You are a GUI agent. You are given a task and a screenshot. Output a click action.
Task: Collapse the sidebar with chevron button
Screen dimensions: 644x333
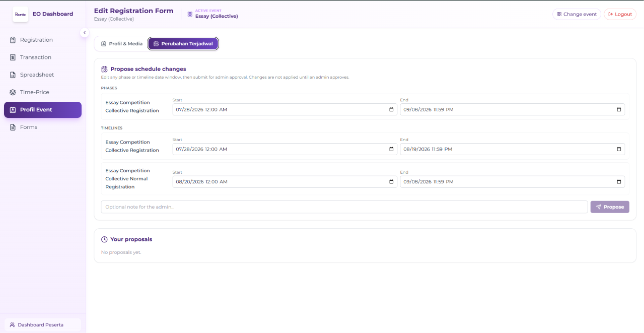85,32
